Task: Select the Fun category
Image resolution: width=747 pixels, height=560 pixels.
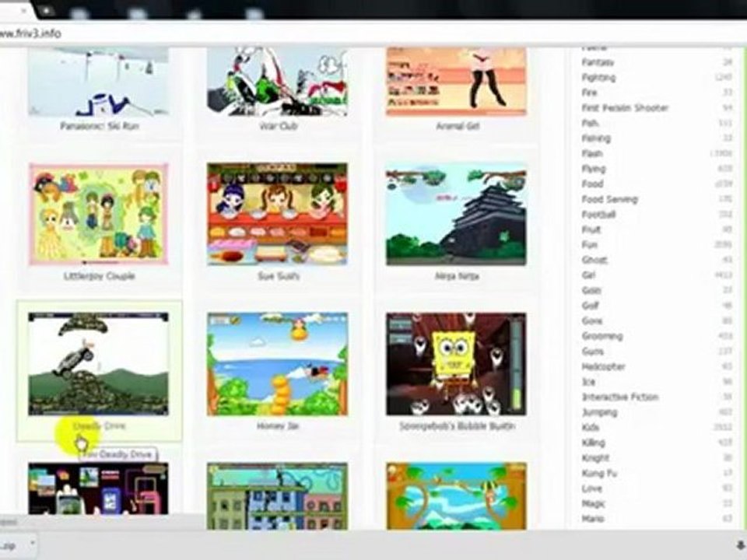Action: 590,245
